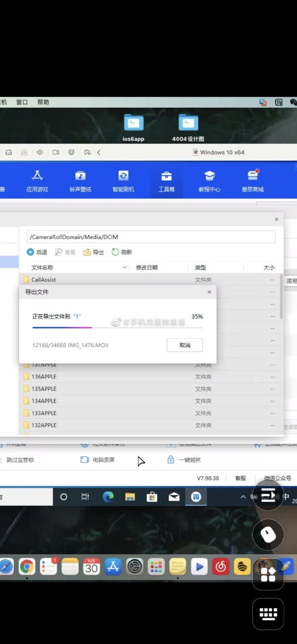The height and width of the screenshot is (644, 297).
Task: Click the VM toolbar sound icon
Action: pos(40,152)
